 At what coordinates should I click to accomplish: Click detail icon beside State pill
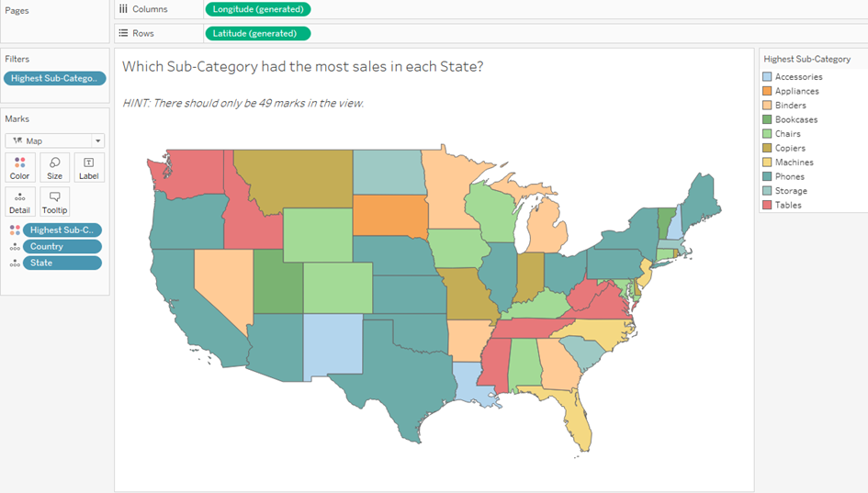tap(13, 263)
